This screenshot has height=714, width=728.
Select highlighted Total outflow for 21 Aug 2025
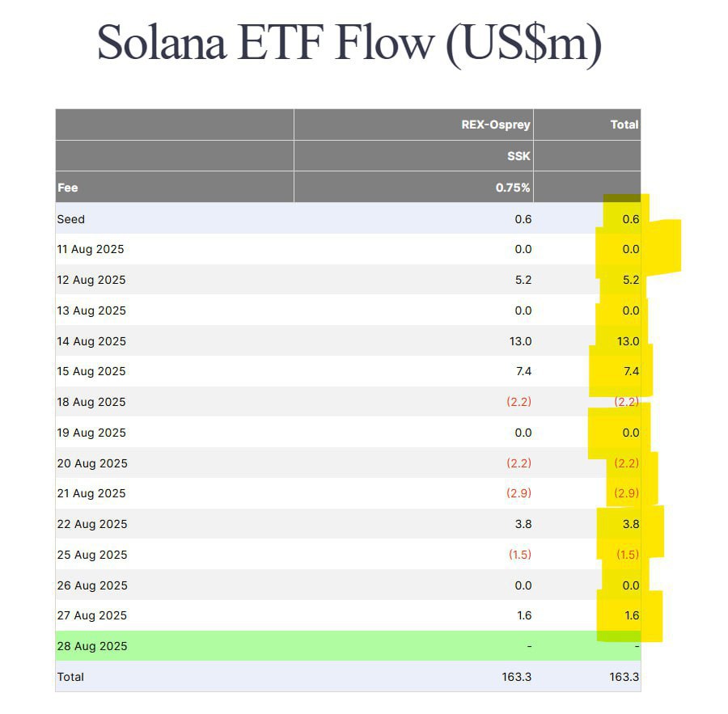[x=627, y=493]
